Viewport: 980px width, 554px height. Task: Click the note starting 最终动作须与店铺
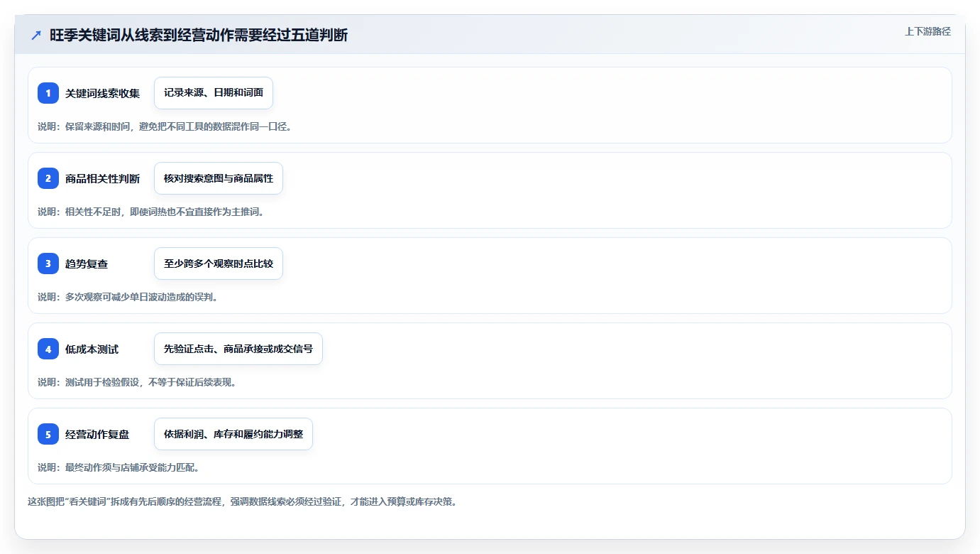tap(119, 467)
